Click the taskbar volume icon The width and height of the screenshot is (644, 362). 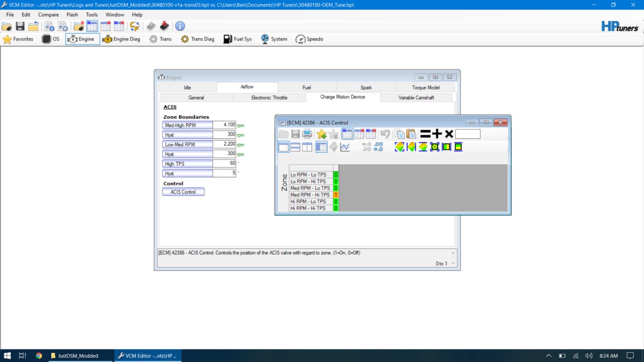[x=589, y=355]
